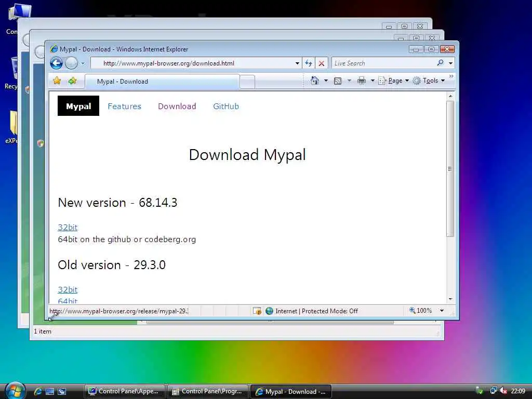Click the 22:09 taskbar clock
Screen dimensions: 532x399
pyautogui.click(x=518, y=391)
